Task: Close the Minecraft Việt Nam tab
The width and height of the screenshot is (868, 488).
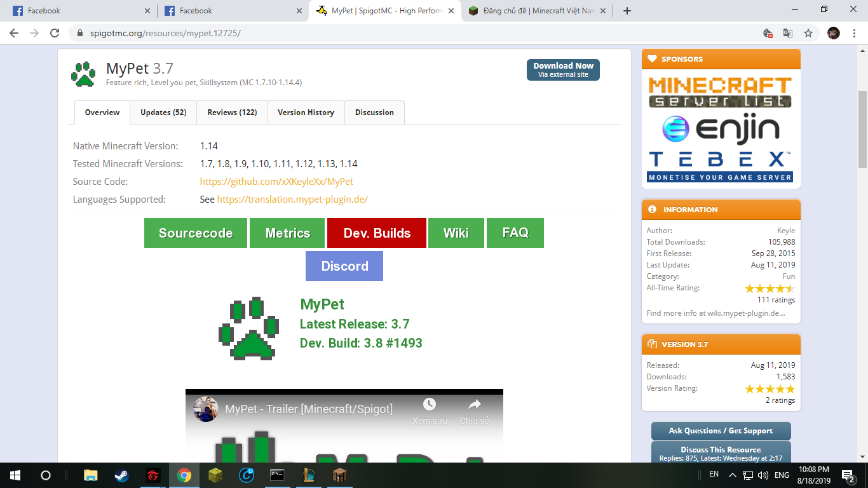Action: [x=603, y=11]
